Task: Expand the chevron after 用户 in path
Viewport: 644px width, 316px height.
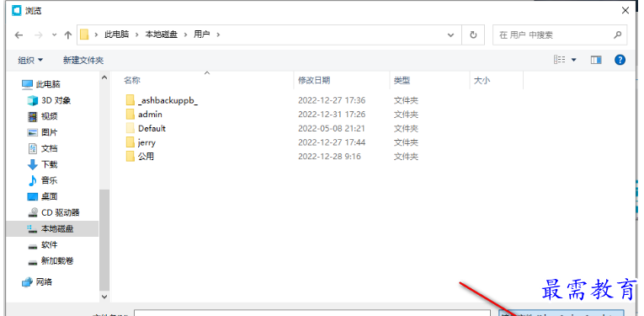Action: (218, 35)
